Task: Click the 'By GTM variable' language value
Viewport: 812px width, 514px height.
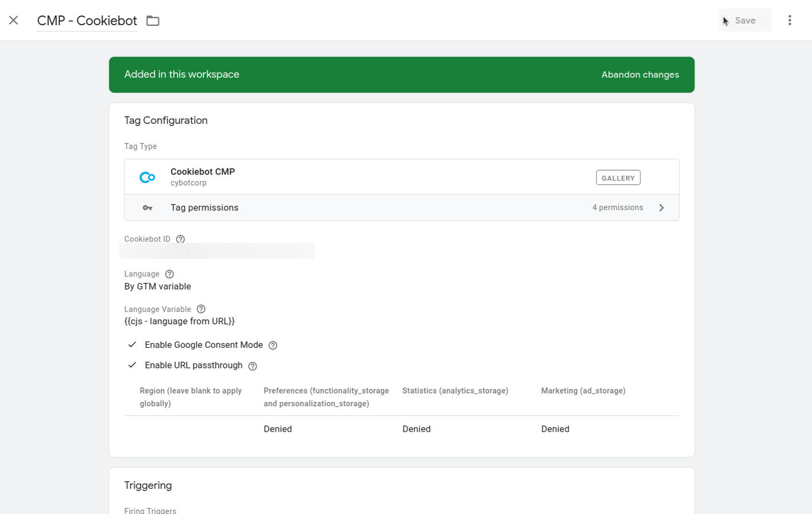Action: point(157,287)
